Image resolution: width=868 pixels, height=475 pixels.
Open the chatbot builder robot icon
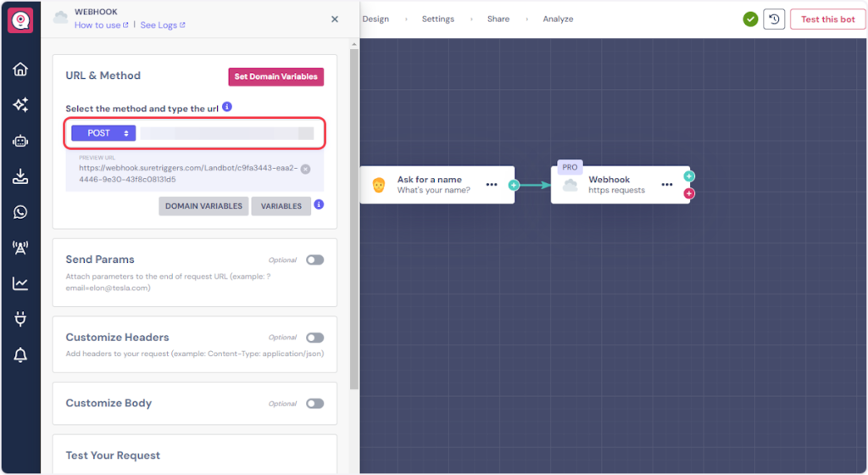click(x=20, y=142)
